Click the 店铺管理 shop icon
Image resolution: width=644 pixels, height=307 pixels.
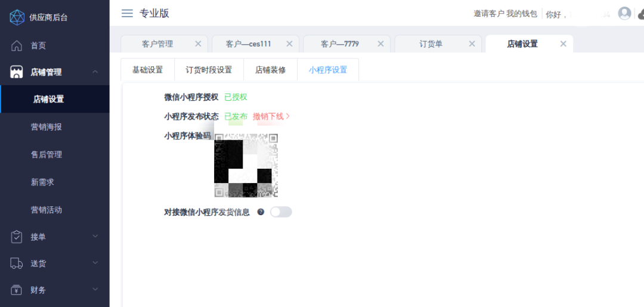[x=17, y=72]
